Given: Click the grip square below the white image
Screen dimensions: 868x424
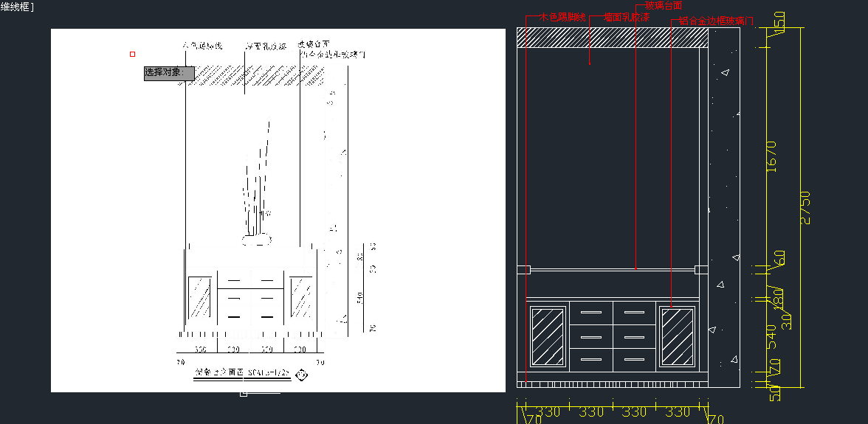Looking at the screenshot, I should pyautogui.click(x=244, y=395).
